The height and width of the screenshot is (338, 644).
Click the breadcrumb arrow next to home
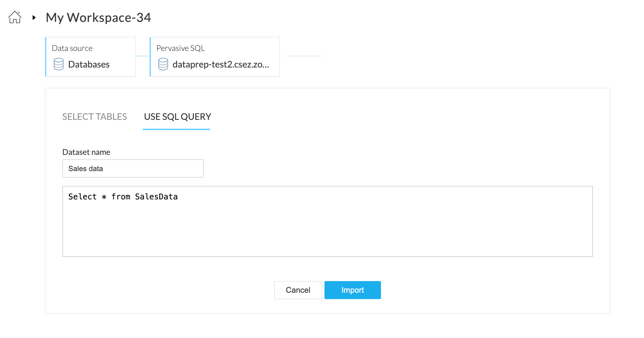point(34,17)
